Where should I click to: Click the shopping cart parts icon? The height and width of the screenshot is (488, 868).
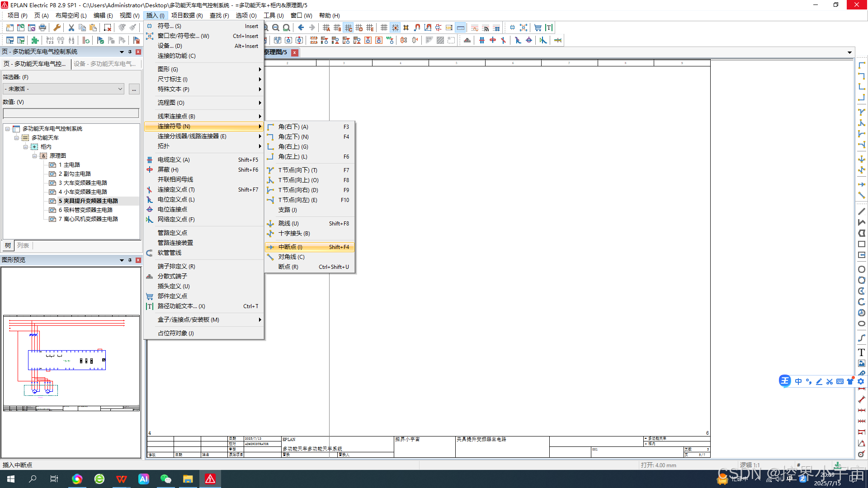pyautogui.click(x=538, y=28)
